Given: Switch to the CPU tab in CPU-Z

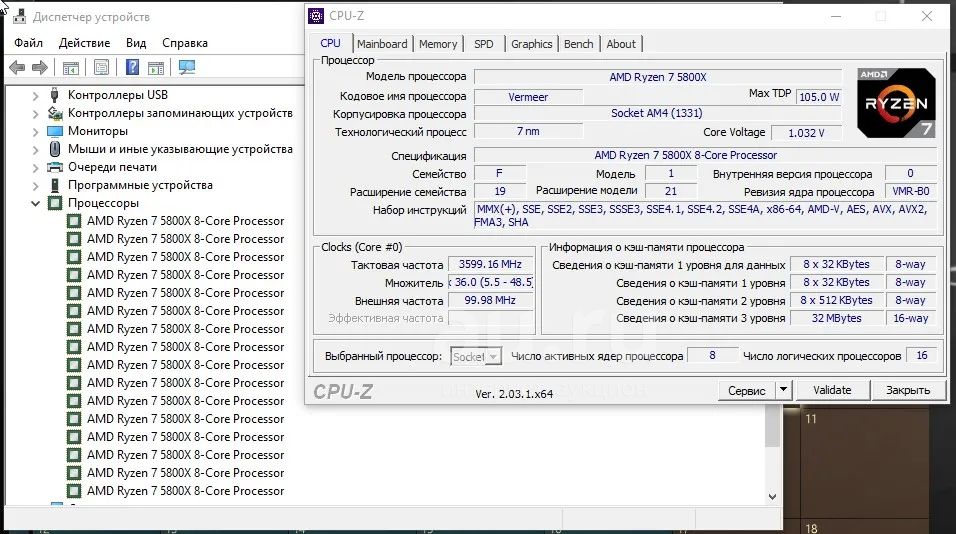Looking at the screenshot, I should (x=330, y=43).
